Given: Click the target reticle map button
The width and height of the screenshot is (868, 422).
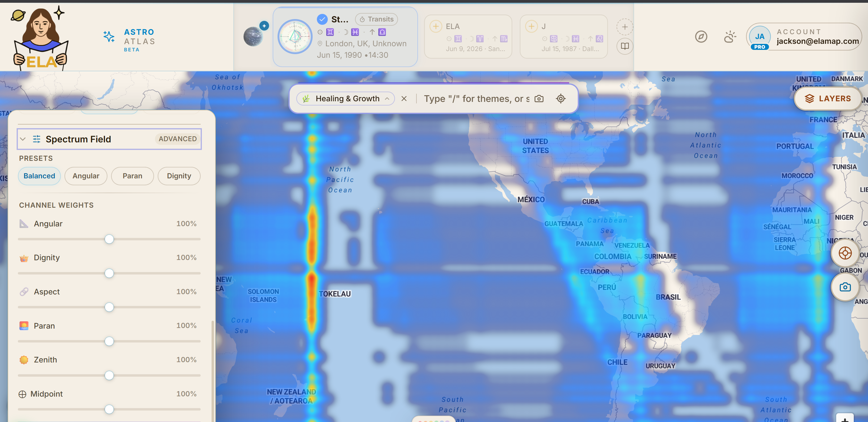Looking at the screenshot, I should 845,253.
